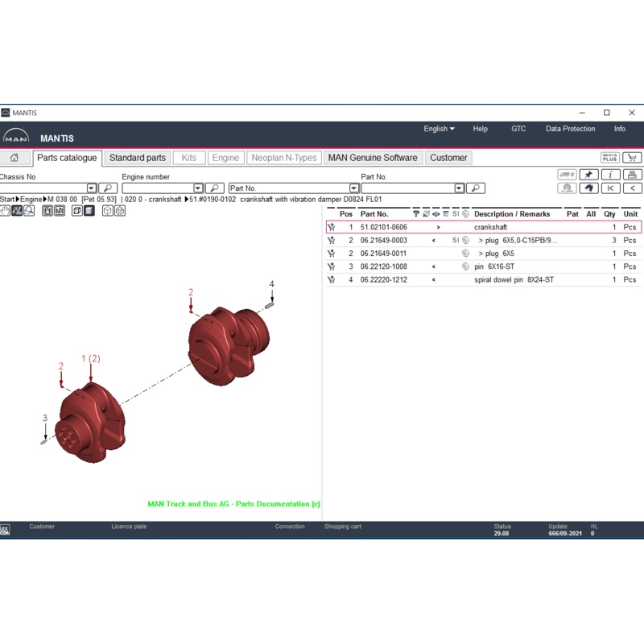
Task: Open the Neoplan N-Types tab
Action: click(284, 158)
